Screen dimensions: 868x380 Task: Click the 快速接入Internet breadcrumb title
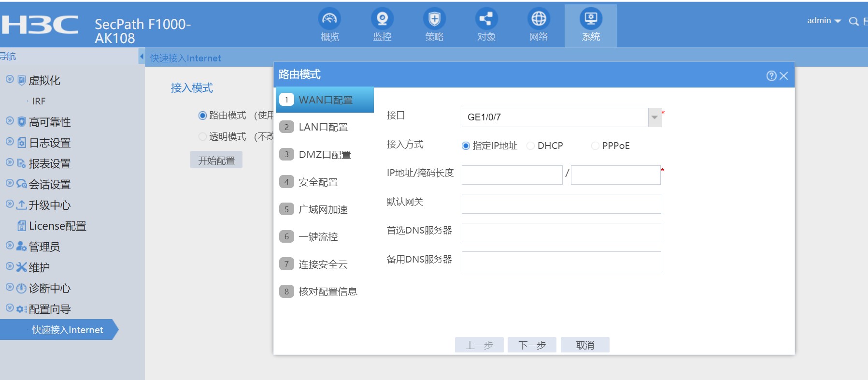point(185,58)
